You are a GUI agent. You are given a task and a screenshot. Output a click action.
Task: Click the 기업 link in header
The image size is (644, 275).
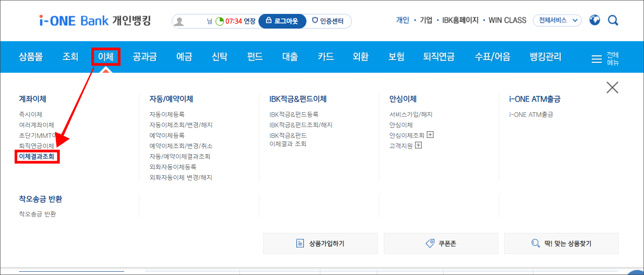[x=426, y=20]
